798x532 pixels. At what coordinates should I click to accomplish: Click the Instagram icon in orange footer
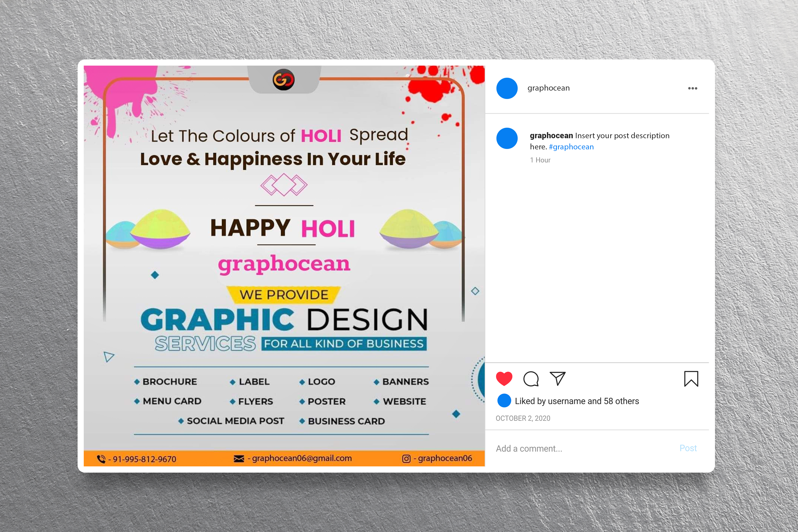pyautogui.click(x=406, y=459)
